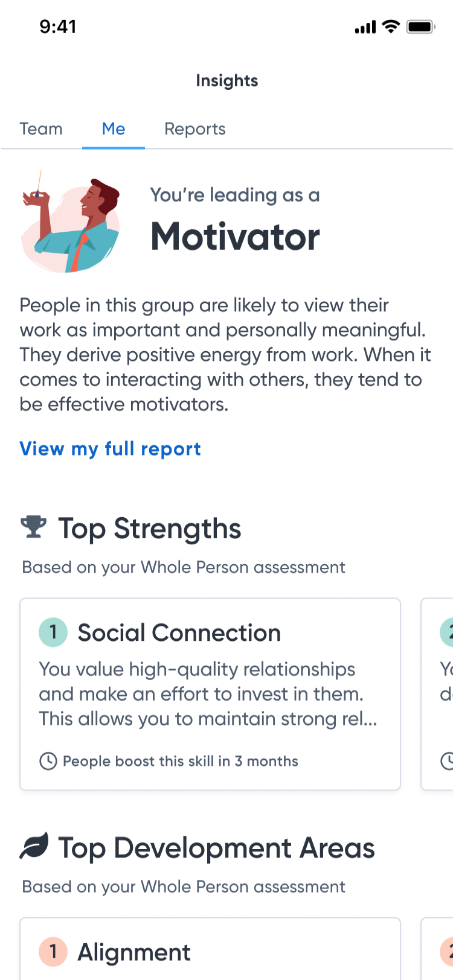Tap the cellular signal bars icon
Viewport: 453px width, 980px height.
[x=365, y=27]
